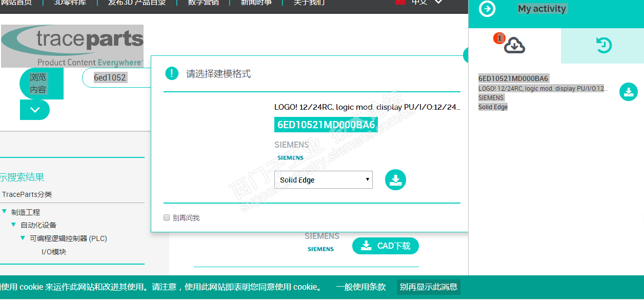
Task: Open 发布3D 产品目录 menu item
Action: (137, 3)
